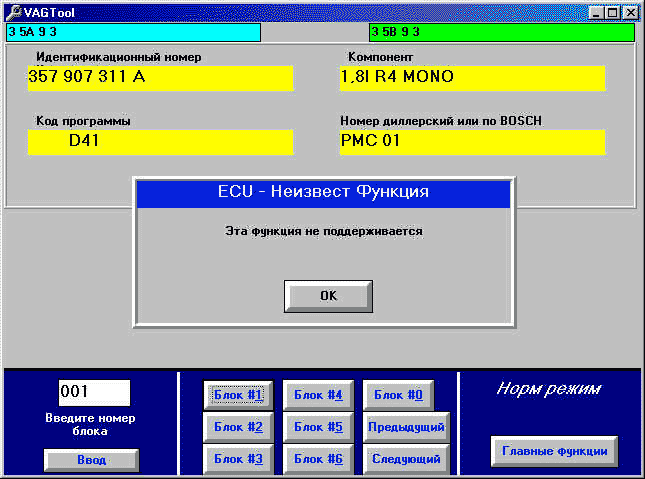Select Блок #5 button
The width and height of the screenshot is (645, 479).
[x=318, y=427]
